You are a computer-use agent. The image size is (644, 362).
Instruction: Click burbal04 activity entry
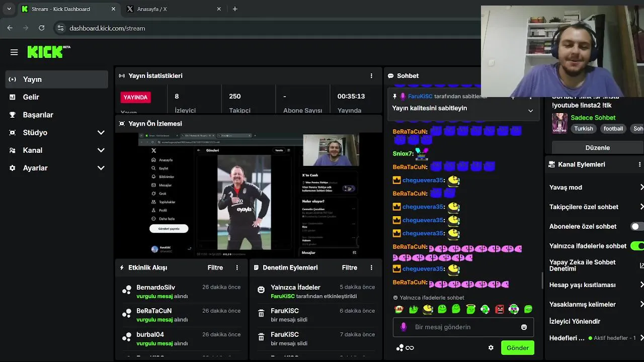click(181, 339)
